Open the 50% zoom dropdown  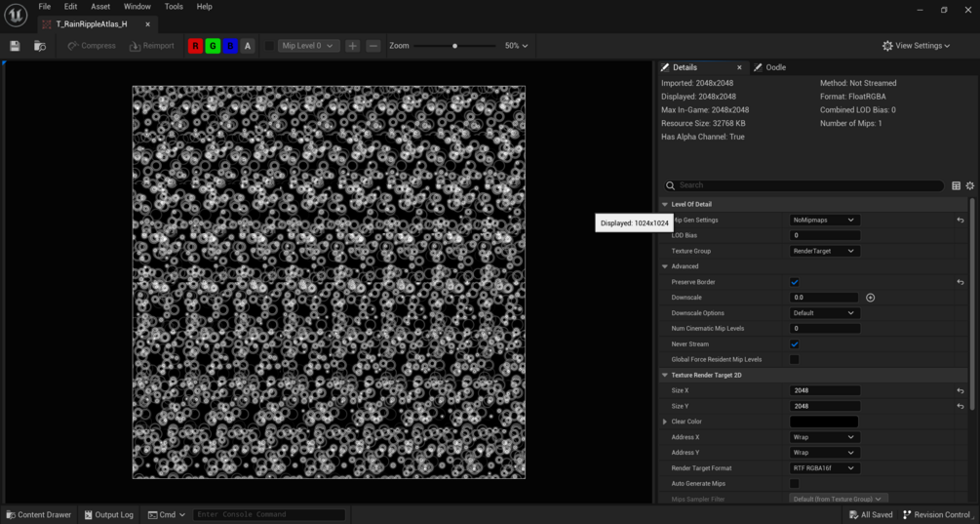516,46
